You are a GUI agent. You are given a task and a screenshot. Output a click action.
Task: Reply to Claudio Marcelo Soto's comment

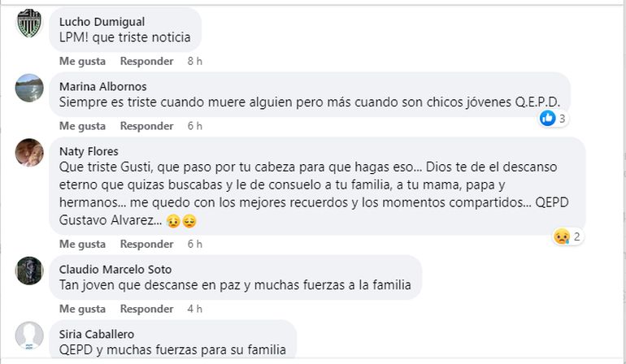click(x=146, y=309)
